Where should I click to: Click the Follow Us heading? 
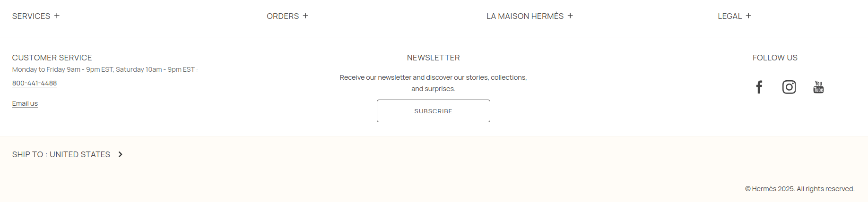[775, 58]
